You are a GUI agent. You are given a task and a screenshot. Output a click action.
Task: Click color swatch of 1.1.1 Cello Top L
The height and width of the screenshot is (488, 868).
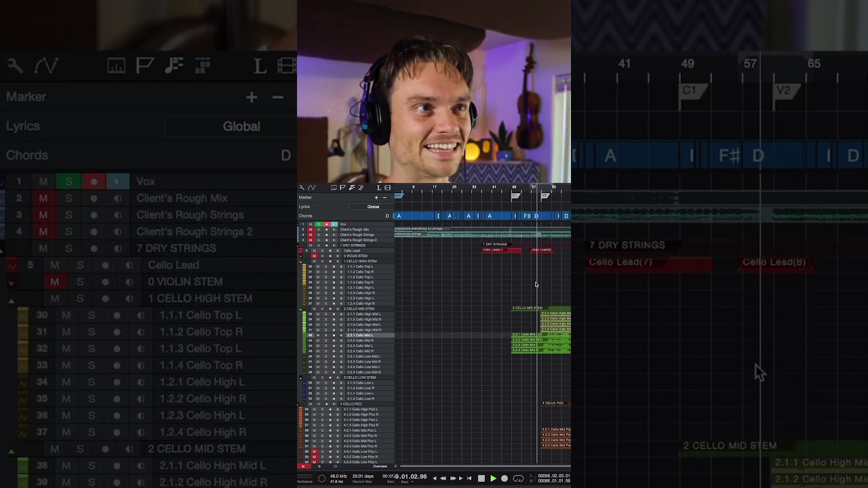pyautogui.click(x=304, y=266)
